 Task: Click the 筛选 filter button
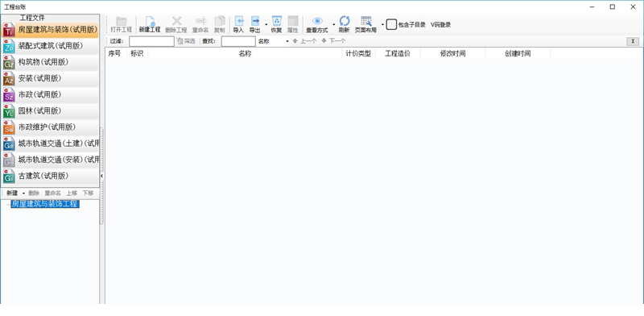(x=186, y=41)
